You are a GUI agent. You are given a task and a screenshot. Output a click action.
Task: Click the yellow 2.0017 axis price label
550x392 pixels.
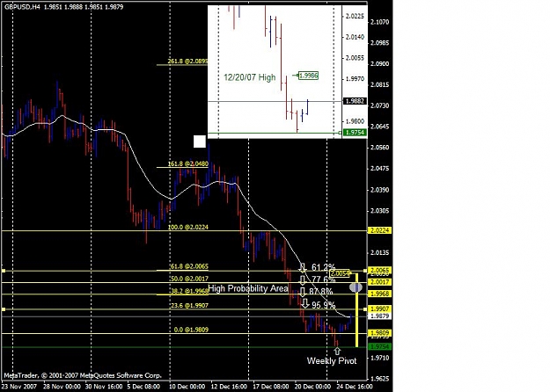pyautogui.click(x=379, y=282)
